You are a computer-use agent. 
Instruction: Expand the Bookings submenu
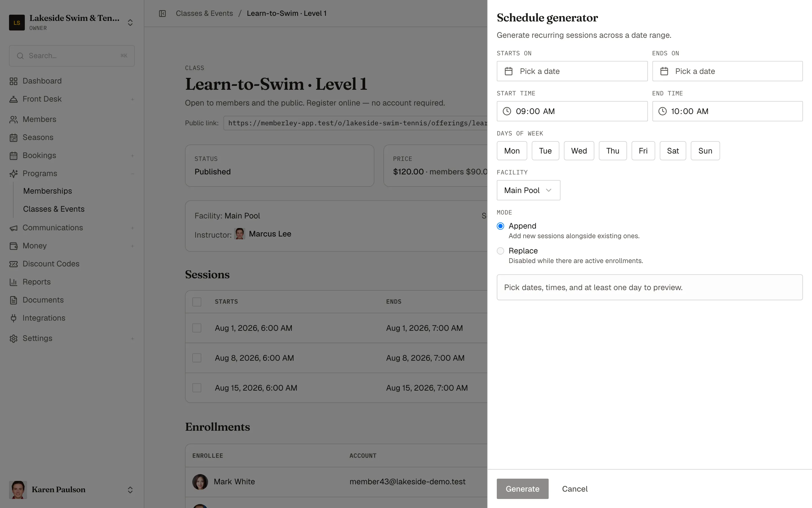tap(133, 156)
